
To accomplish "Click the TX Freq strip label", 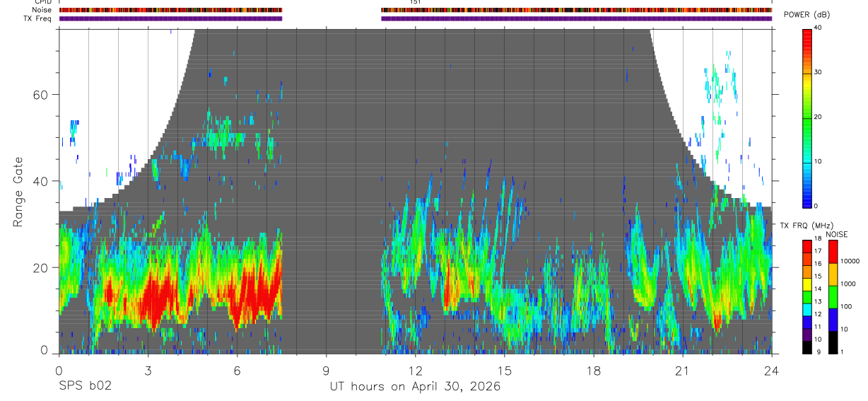I will coord(38,18).
